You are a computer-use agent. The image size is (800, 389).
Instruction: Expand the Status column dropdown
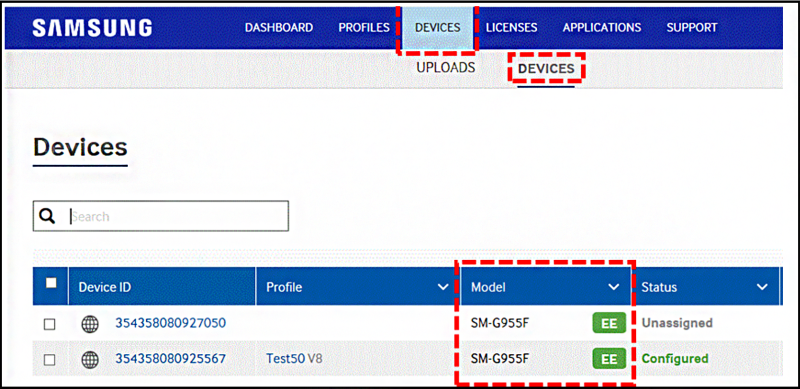pyautogui.click(x=762, y=287)
